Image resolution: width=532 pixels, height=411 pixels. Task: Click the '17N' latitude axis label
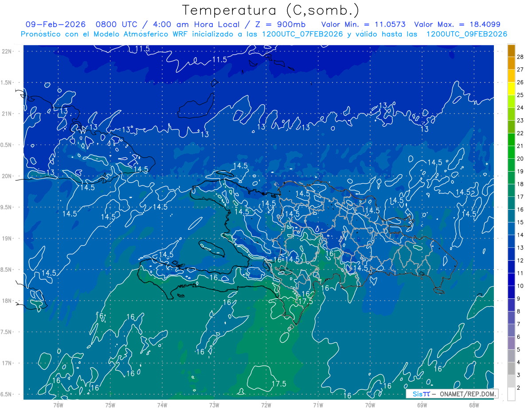[x=7, y=363]
